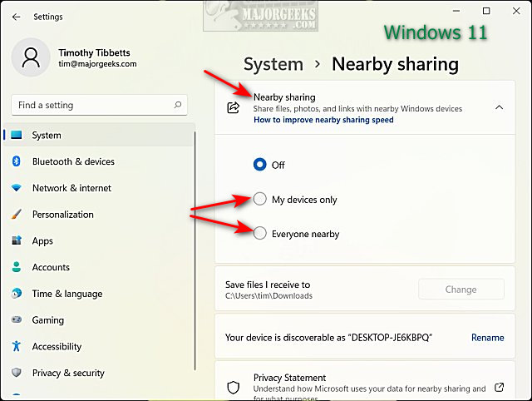
Task: Click the user profile avatar icon
Action: [x=31, y=57]
